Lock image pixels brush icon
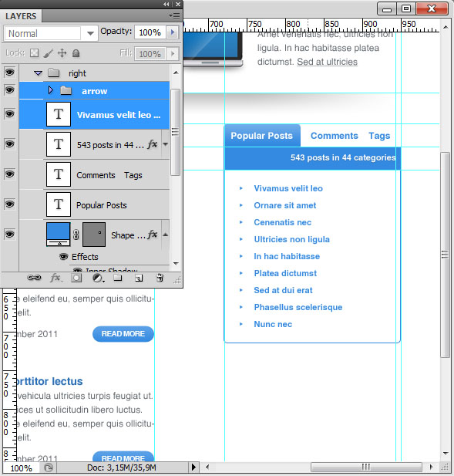 (x=49, y=53)
